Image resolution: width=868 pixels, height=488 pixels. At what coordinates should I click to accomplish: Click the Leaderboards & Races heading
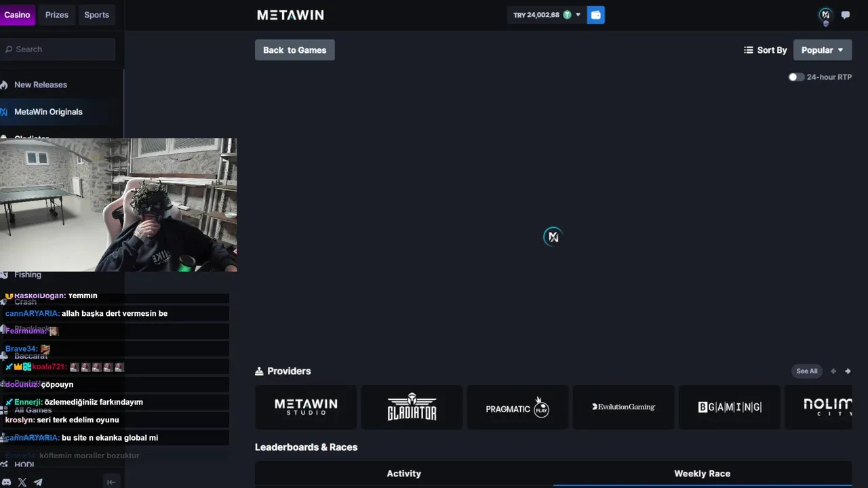tap(306, 447)
